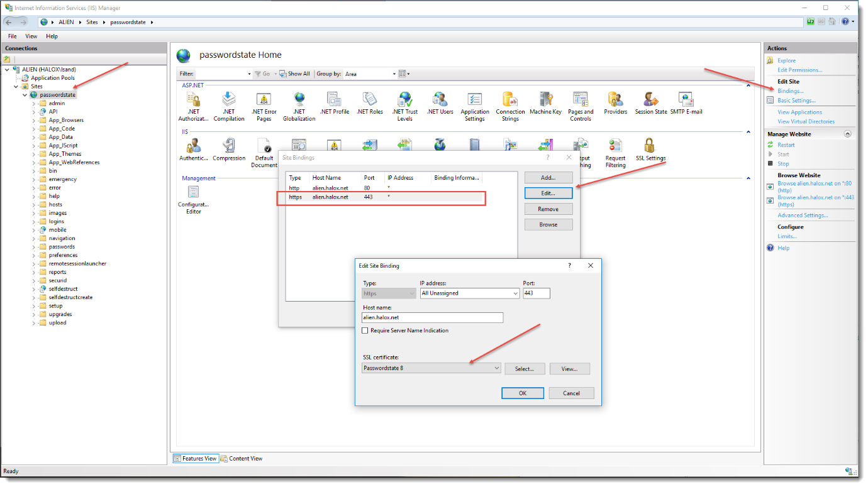The width and height of the screenshot is (868, 487).
Task: Click View button beside SSL certificate
Action: pyautogui.click(x=570, y=369)
